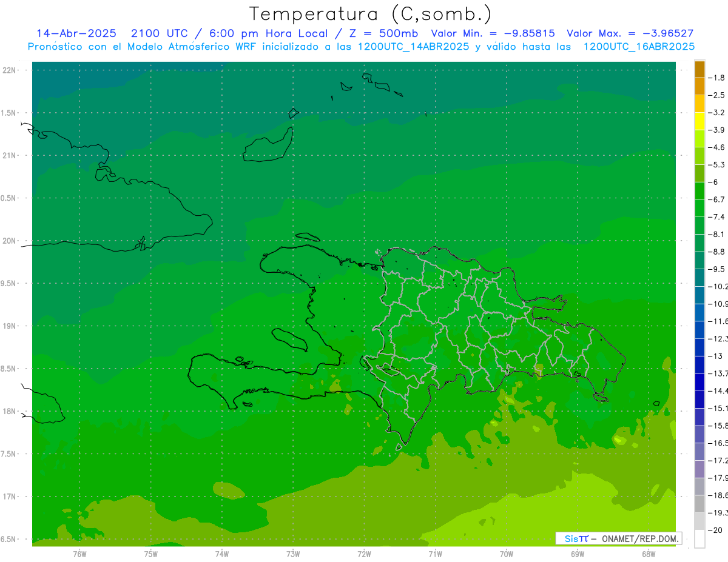This screenshot has height=562, width=728.
Task: Click the 'Temperatura (C,somb.)' chart title
Action: [x=371, y=14]
